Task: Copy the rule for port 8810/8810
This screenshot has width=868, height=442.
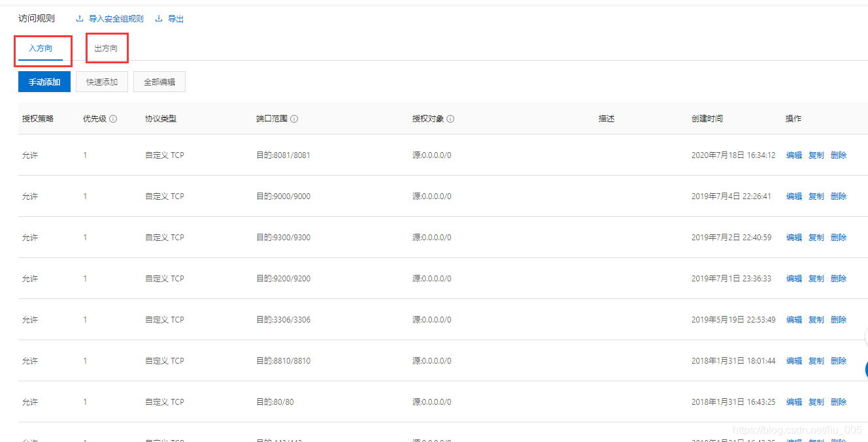Action: [x=816, y=361]
